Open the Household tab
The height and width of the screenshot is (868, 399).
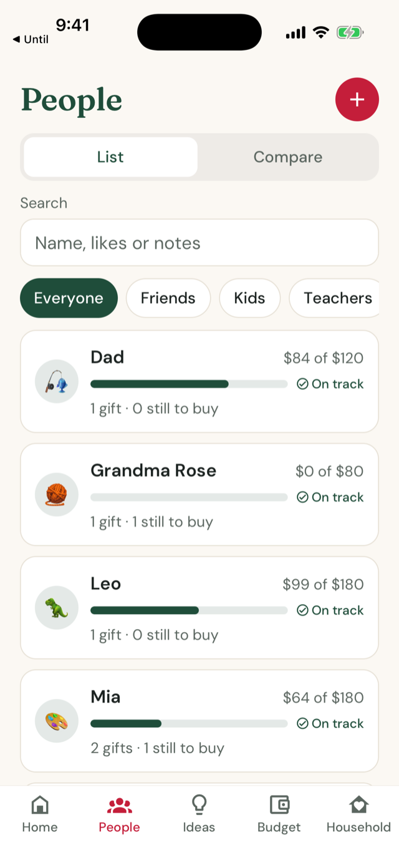(358, 814)
